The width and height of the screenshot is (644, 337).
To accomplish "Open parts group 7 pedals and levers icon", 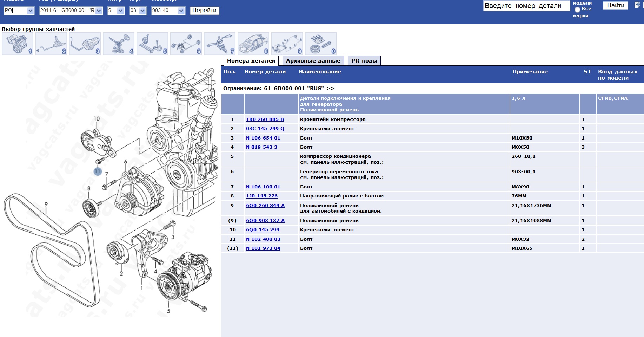I will (220, 44).
